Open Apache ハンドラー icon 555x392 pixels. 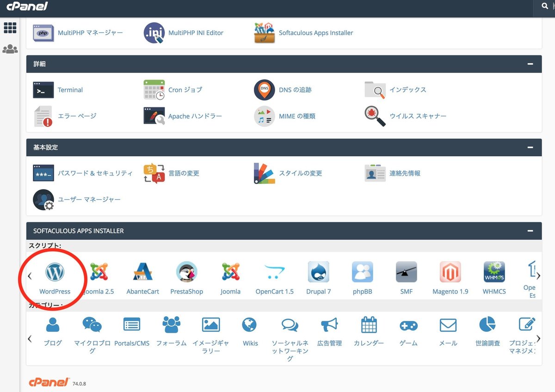[154, 116]
